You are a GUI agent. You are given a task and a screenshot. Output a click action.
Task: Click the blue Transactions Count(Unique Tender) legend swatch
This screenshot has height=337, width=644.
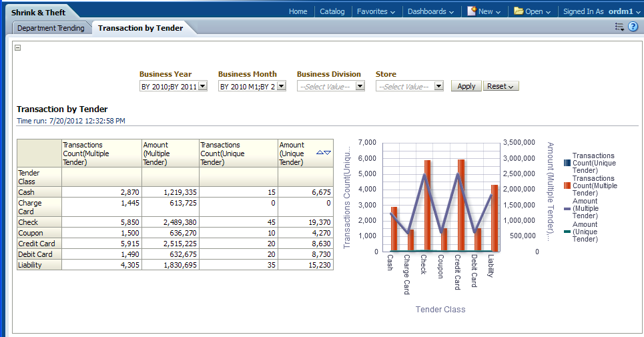567,163
